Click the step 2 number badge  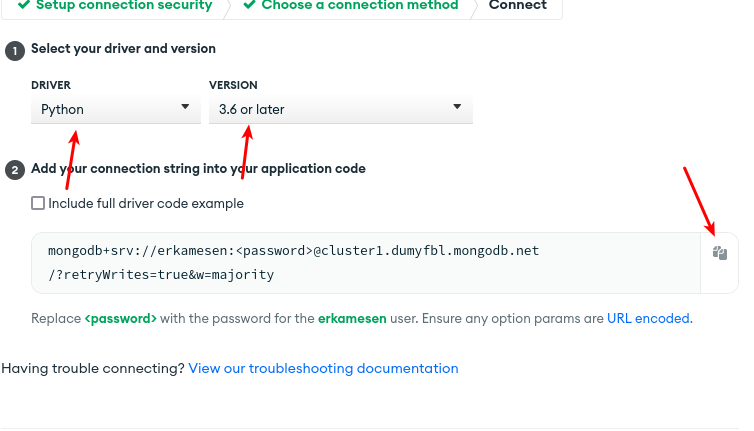click(15, 170)
